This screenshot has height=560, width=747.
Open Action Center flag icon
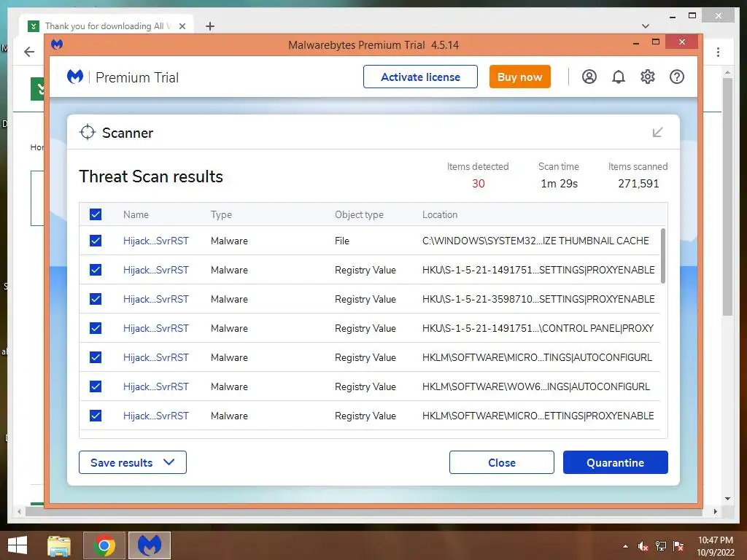coord(678,546)
